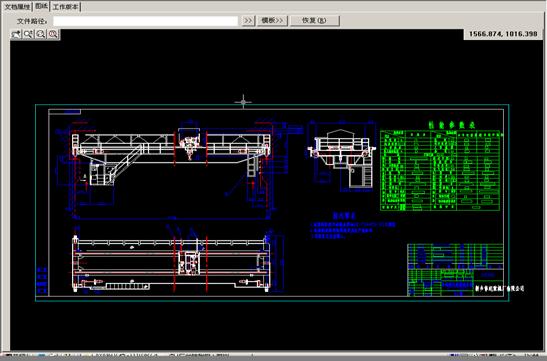This screenshot has height=361, width=547.
Task: Expand the 模板>> template options
Action: click(272, 21)
